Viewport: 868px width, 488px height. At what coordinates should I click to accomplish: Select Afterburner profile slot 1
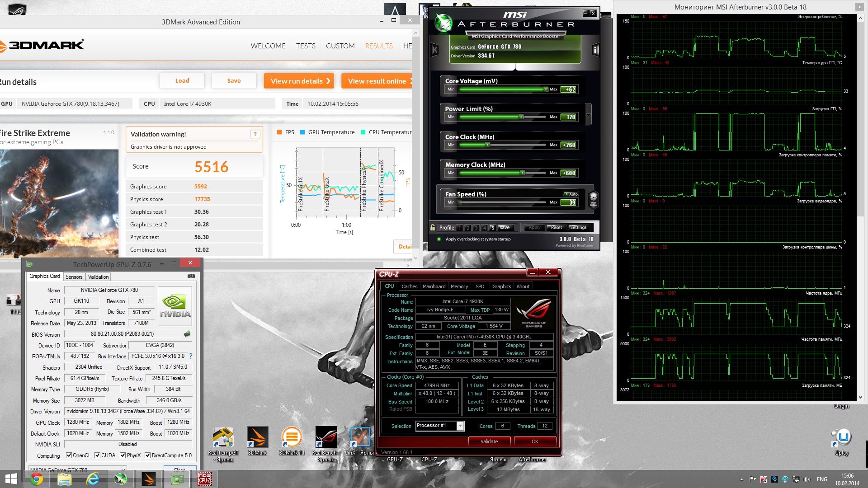point(460,228)
